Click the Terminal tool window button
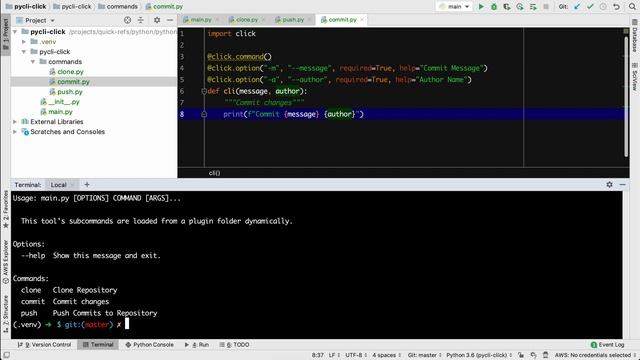Screen dimensions: 640x360 [98, 344]
